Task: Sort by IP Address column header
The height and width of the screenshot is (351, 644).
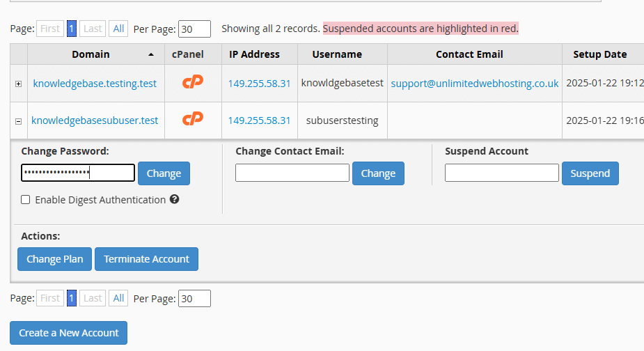Action: (x=254, y=54)
